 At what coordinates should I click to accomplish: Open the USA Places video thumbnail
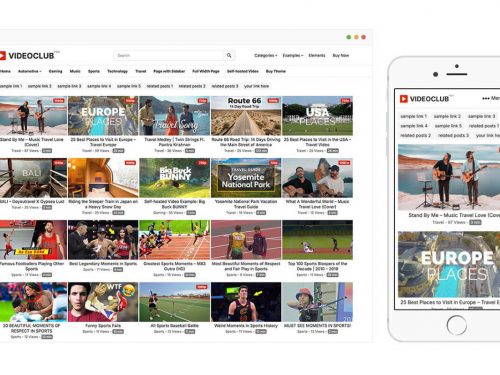317,116
